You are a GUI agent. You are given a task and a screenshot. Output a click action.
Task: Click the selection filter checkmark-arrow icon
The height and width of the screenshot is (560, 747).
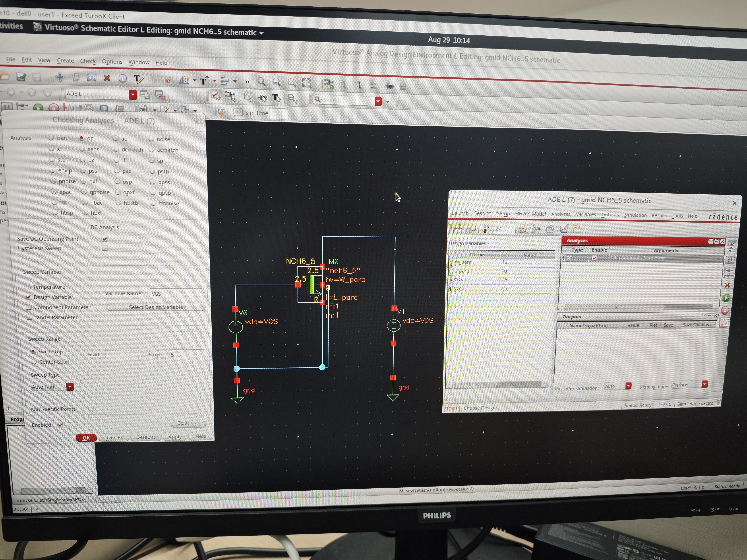(x=215, y=97)
